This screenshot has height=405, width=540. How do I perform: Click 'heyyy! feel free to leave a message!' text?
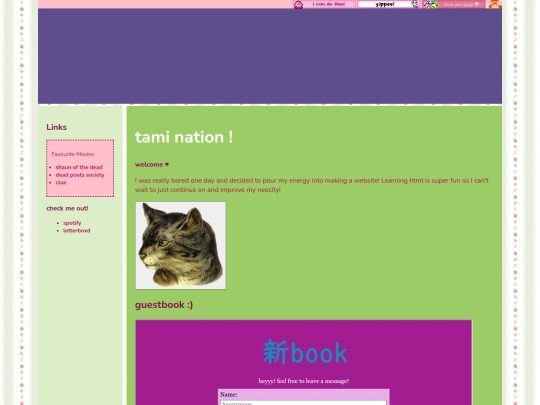click(304, 381)
